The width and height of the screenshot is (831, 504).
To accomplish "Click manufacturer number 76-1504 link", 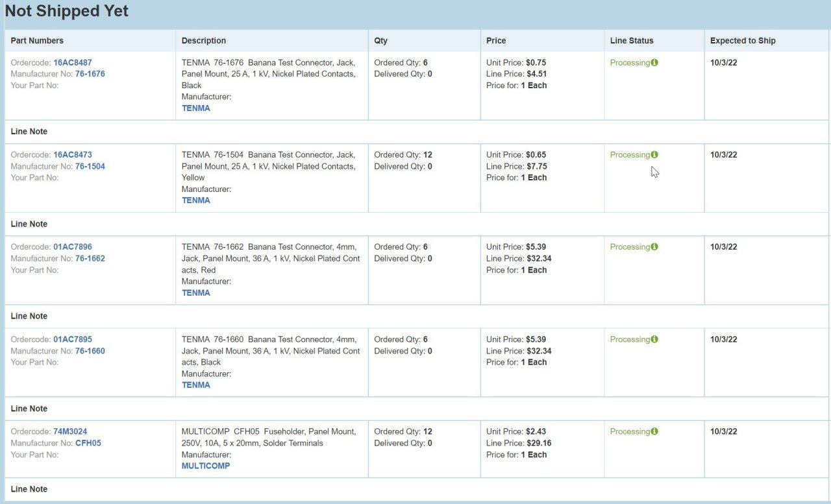I will 90,166.
